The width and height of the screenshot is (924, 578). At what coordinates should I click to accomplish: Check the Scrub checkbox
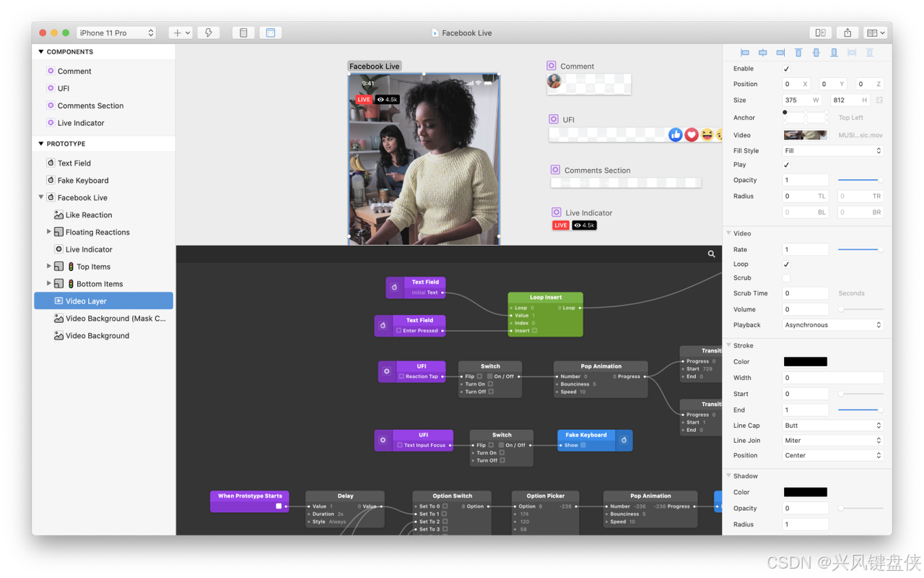(x=786, y=278)
